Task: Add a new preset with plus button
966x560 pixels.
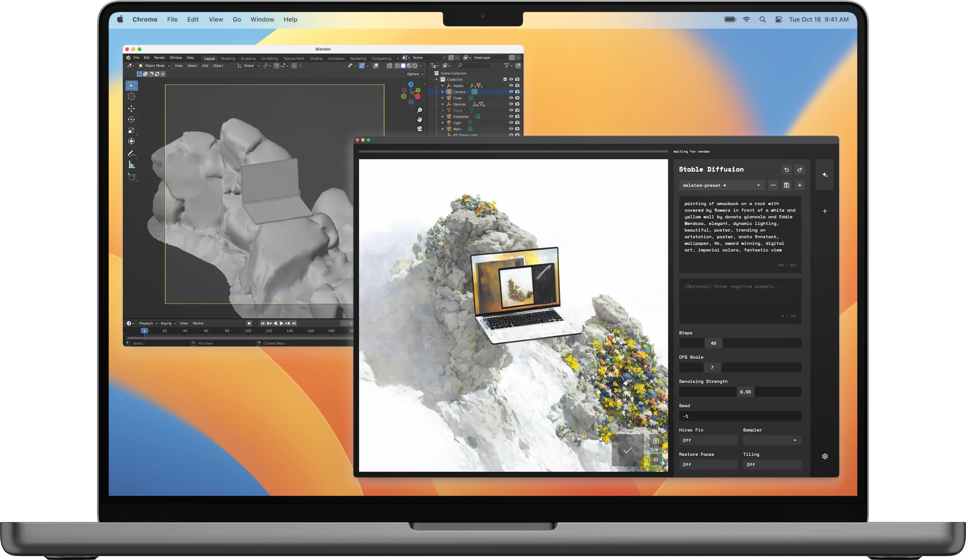Action: 800,185
